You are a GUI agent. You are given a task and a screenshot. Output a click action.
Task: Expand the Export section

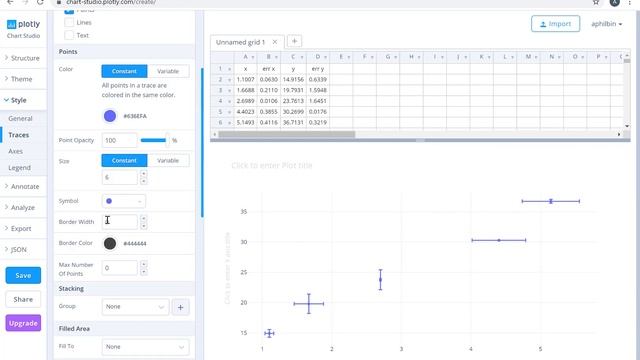[23, 229]
